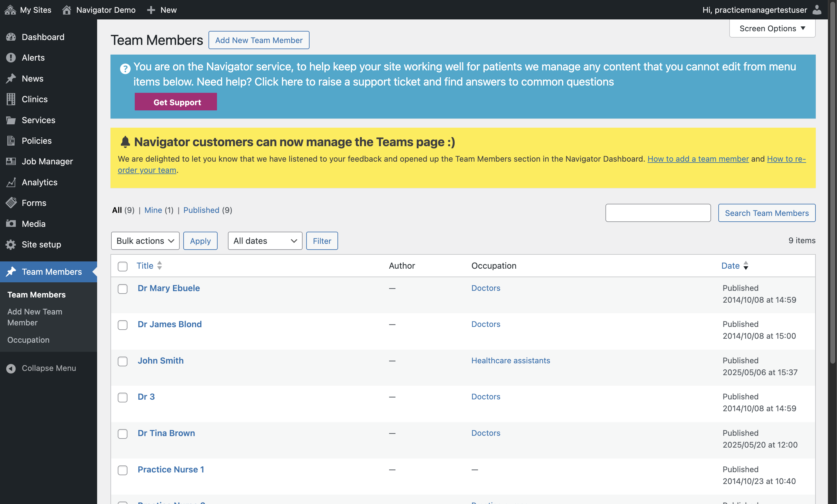Open the Bulk actions dropdown
This screenshot has width=837, height=504.
[x=145, y=241]
